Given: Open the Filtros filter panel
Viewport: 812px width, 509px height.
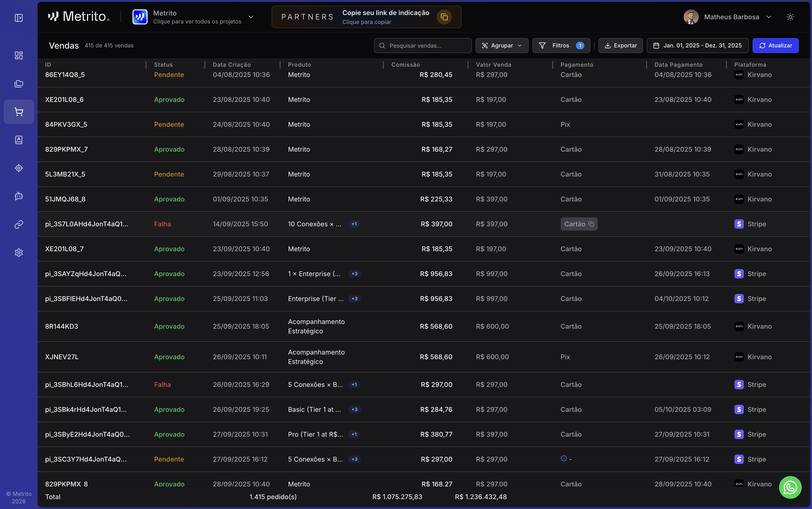Looking at the screenshot, I should [561, 46].
